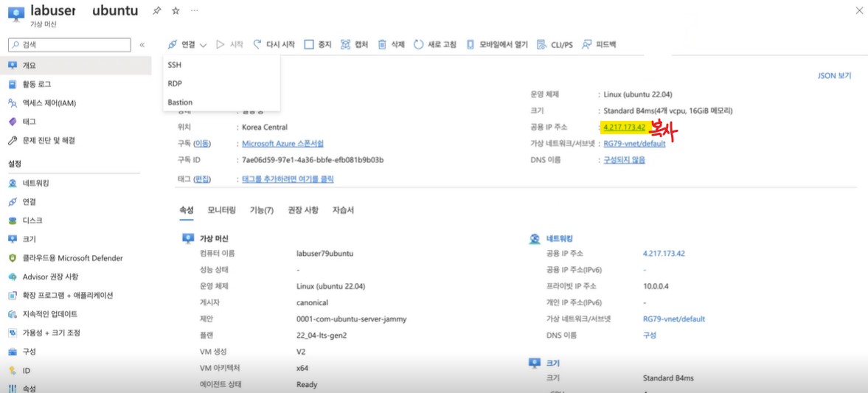
Task: Open the Microsoft Azure 스폰서쉽 subscription link
Action: pyautogui.click(x=283, y=143)
